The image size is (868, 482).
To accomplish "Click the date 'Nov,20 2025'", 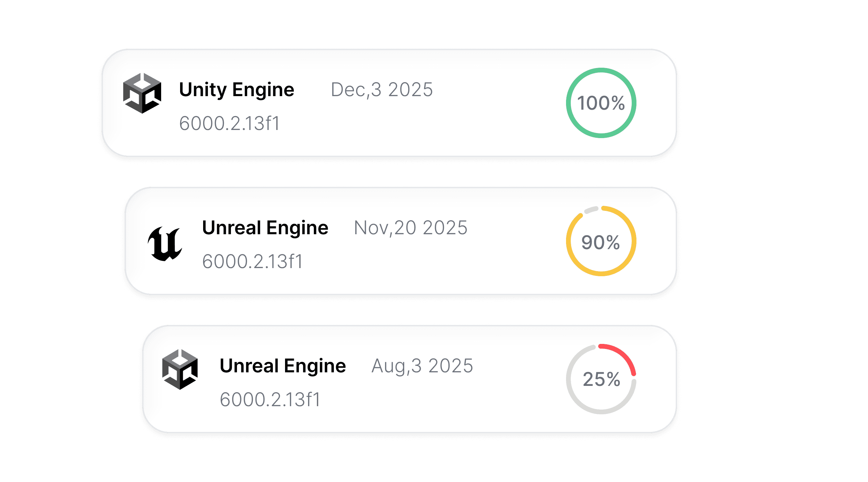I will pos(410,228).
